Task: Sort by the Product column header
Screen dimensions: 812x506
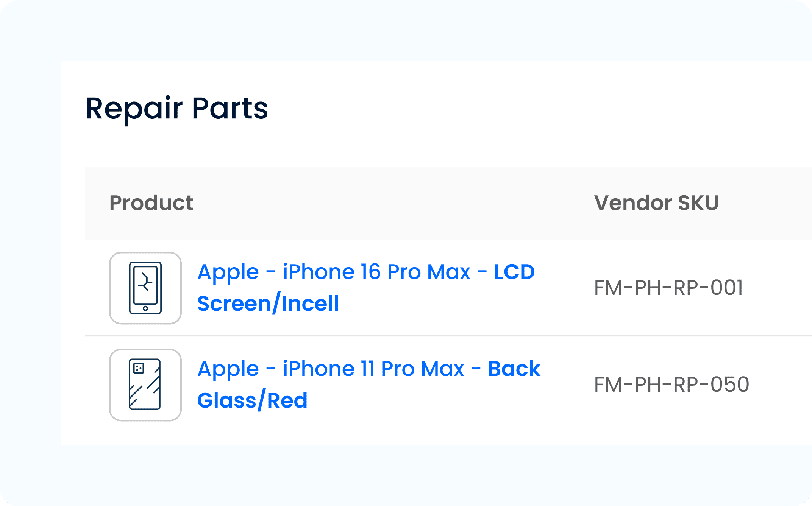Action: (x=151, y=203)
